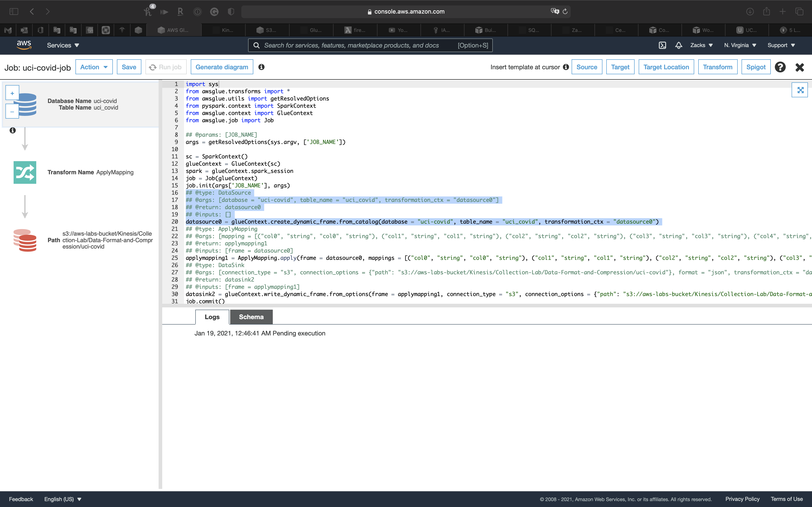Zoom out the diagram with minus button

[x=12, y=112]
